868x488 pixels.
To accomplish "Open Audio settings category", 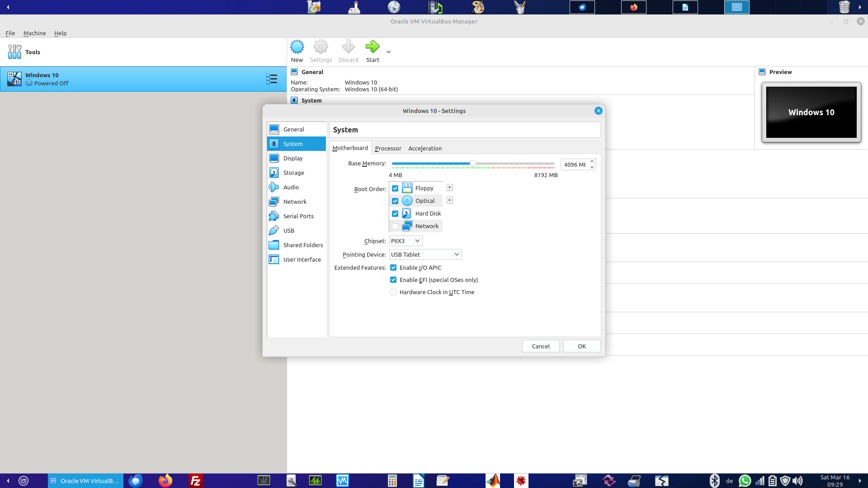I will [x=297, y=187].
